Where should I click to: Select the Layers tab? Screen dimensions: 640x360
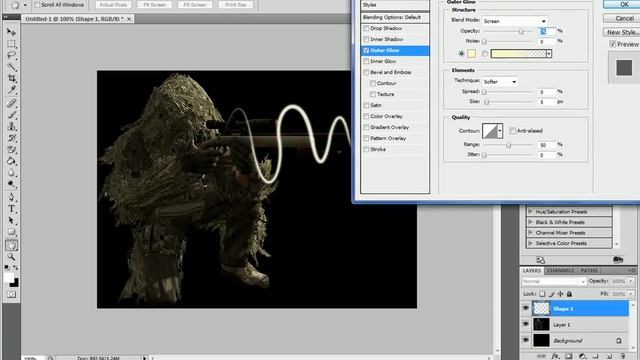tap(532, 271)
